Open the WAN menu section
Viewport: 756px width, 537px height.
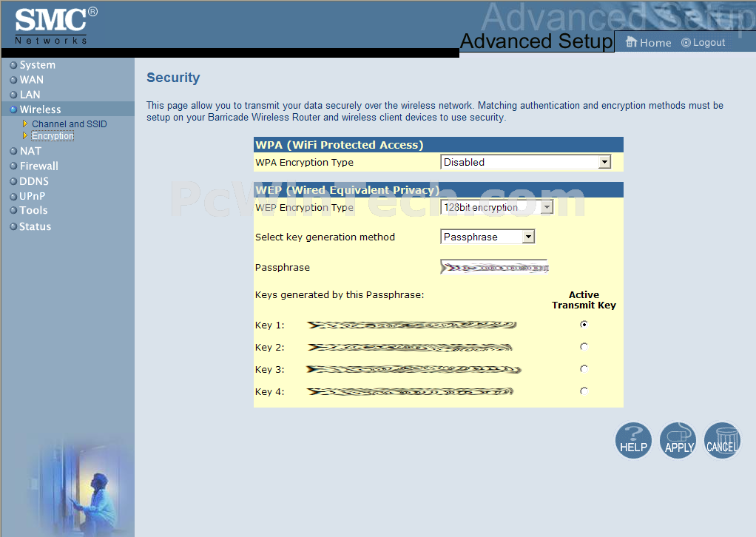[32, 80]
